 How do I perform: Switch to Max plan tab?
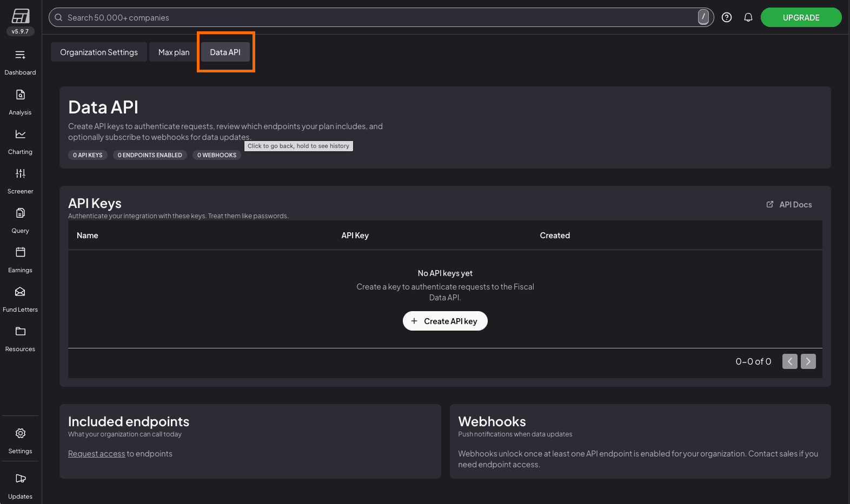coord(174,52)
